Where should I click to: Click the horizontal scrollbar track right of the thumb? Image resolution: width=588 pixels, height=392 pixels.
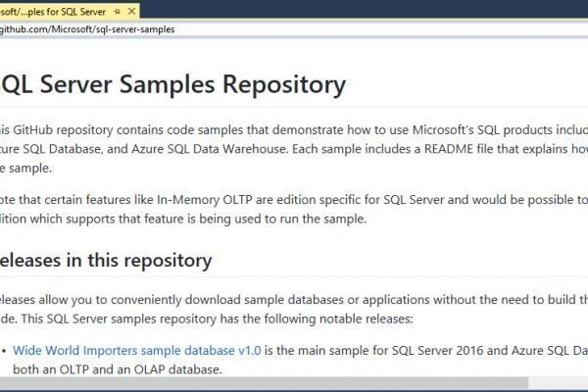click(558, 383)
